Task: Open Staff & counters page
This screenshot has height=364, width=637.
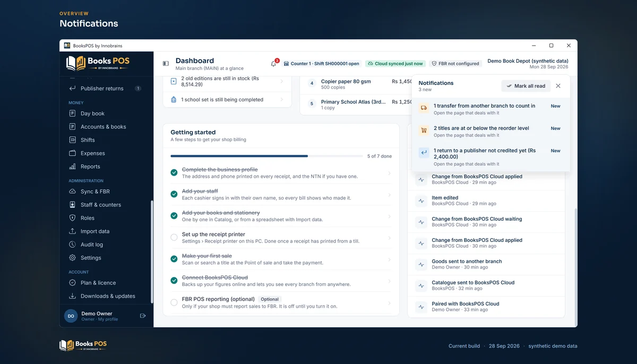Action: (x=105, y=205)
